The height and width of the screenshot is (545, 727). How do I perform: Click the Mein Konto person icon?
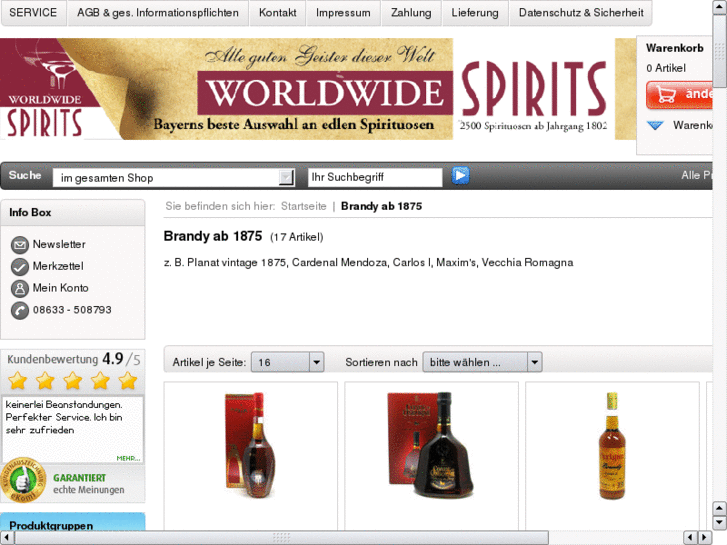[x=19, y=288]
